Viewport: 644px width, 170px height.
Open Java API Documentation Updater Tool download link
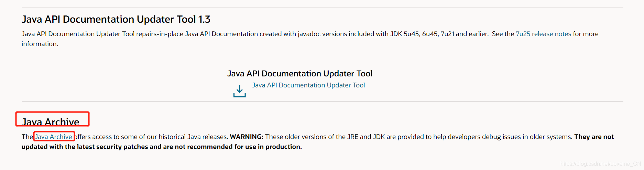tap(308, 85)
